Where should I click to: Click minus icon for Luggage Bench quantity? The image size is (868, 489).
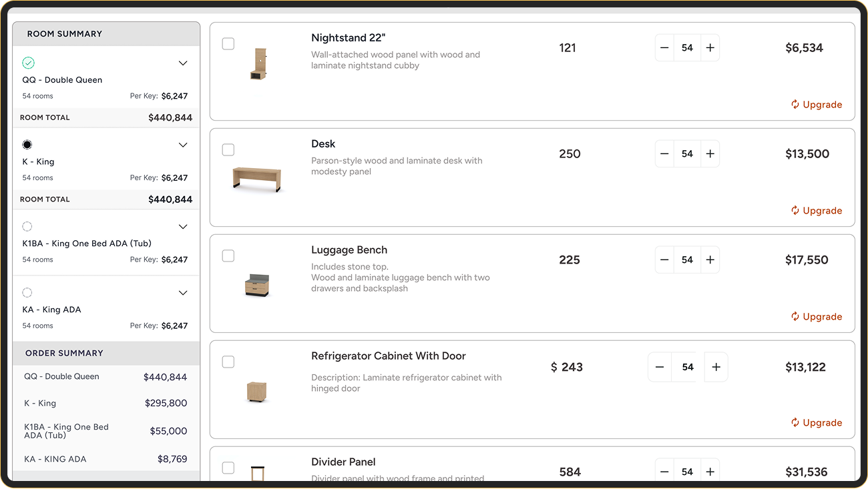click(x=664, y=260)
